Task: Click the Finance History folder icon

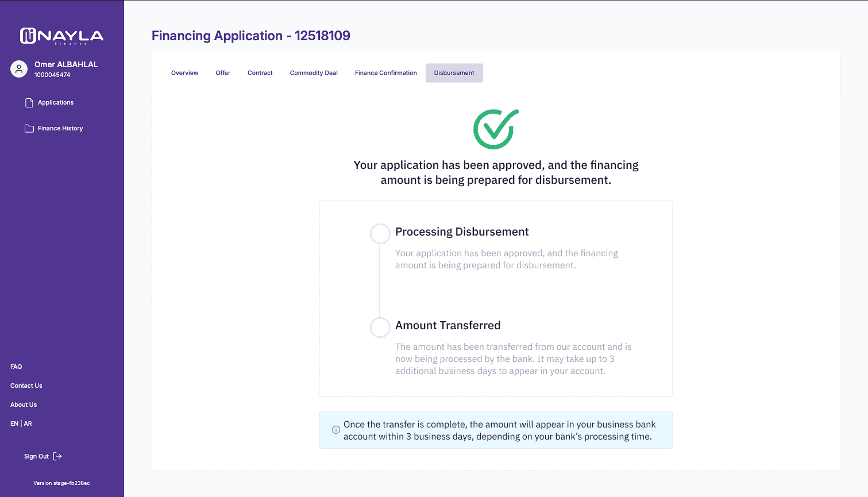Action: click(29, 128)
